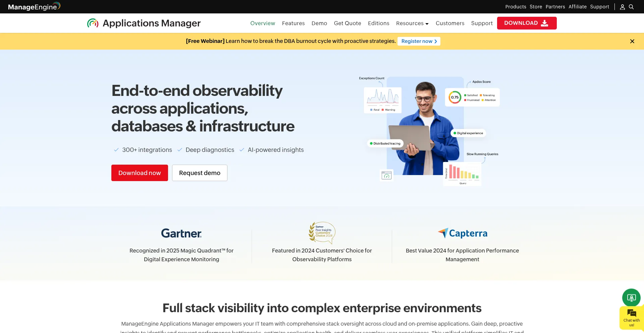
Task: Click the Gartner Peer Insights badge
Action: 322,232
